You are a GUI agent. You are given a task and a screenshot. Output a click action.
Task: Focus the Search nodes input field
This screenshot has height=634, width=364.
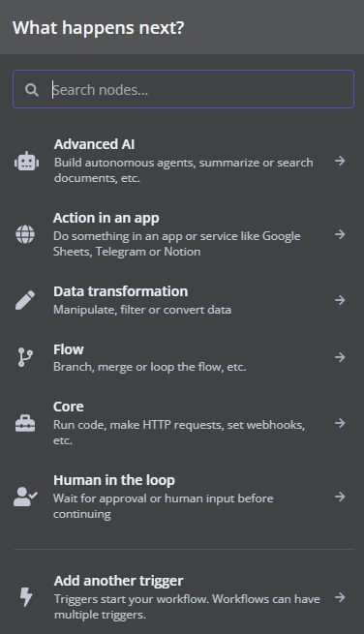183,89
